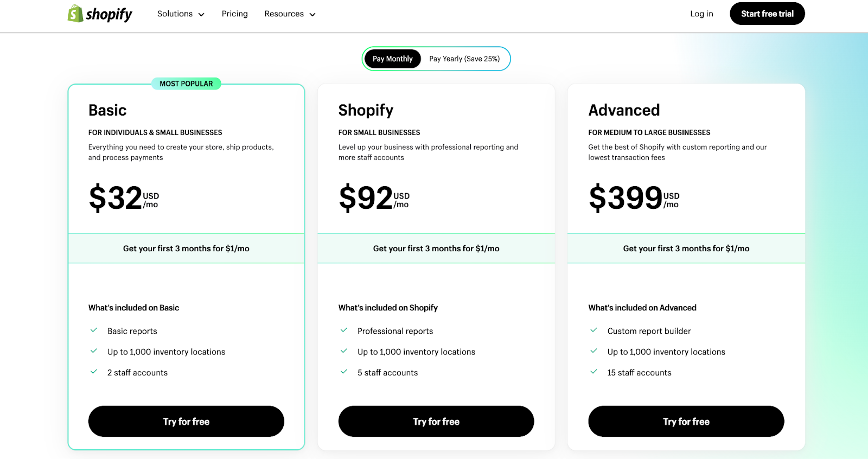Viewport: 868px width, 459px height.
Task: Click the Shopify logo in header
Action: click(x=100, y=14)
